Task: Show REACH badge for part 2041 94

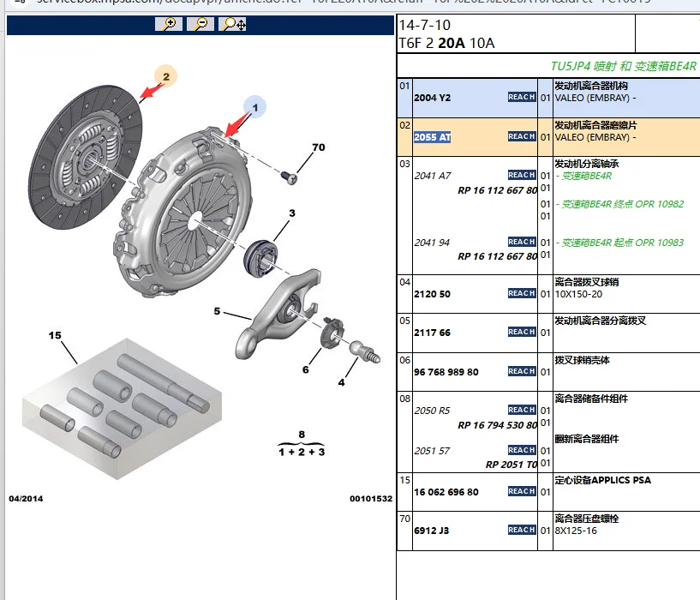Action: [x=522, y=242]
